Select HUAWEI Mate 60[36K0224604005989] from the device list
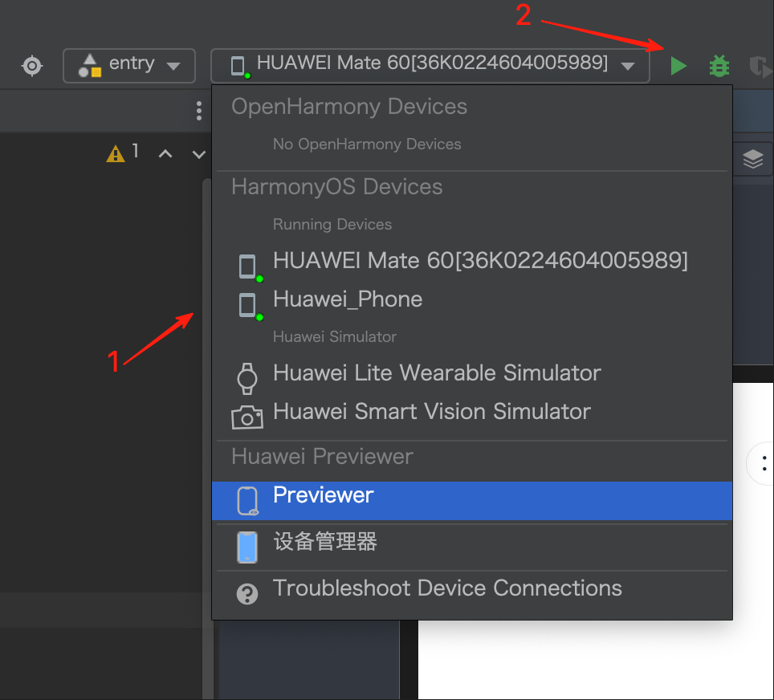The width and height of the screenshot is (774, 700). [472, 261]
